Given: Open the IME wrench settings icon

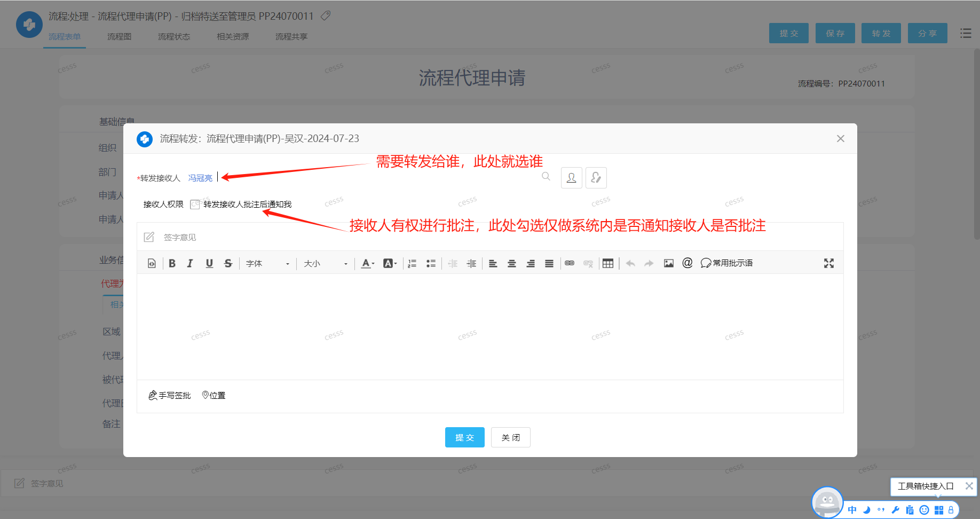Looking at the screenshot, I should 896,510.
